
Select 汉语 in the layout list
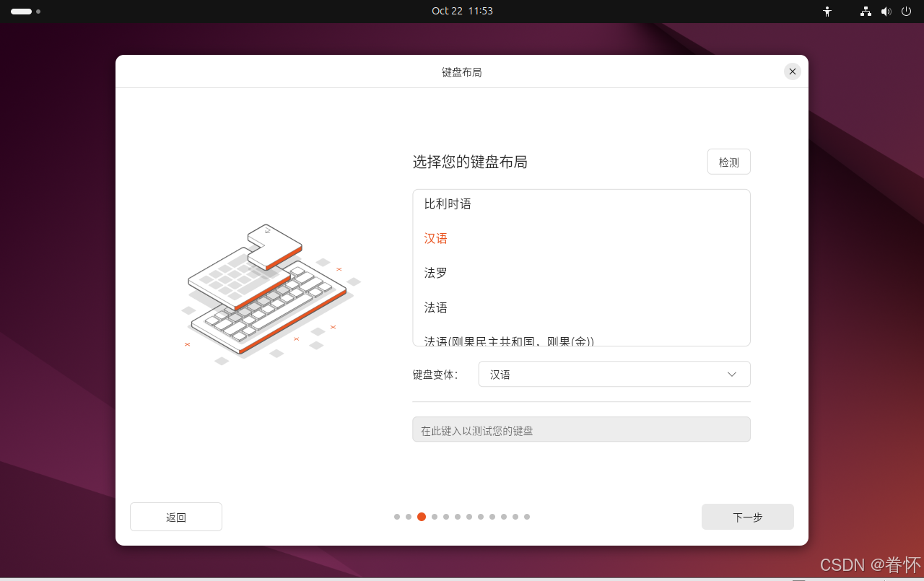(581, 239)
